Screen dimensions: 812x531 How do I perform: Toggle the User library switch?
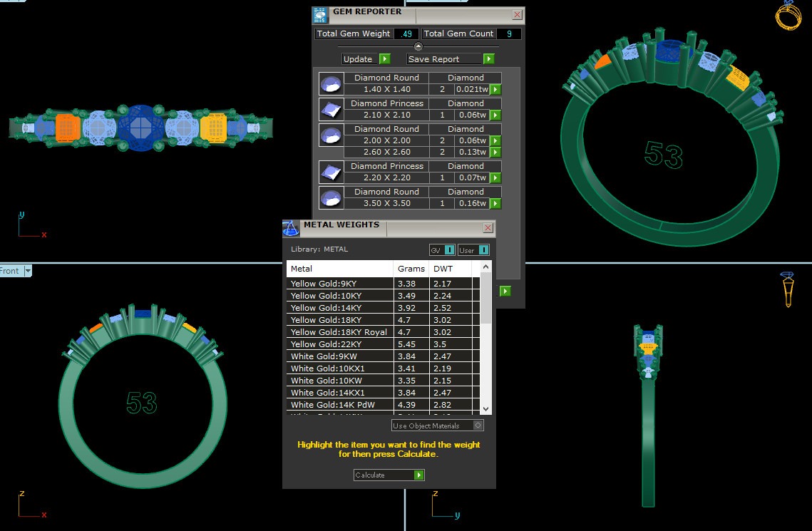click(474, 250)
